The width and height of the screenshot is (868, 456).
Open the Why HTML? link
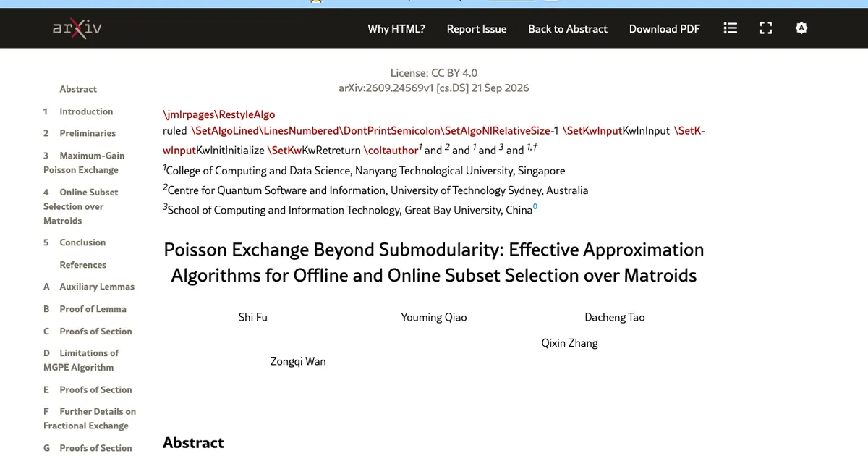pos(396,29)
